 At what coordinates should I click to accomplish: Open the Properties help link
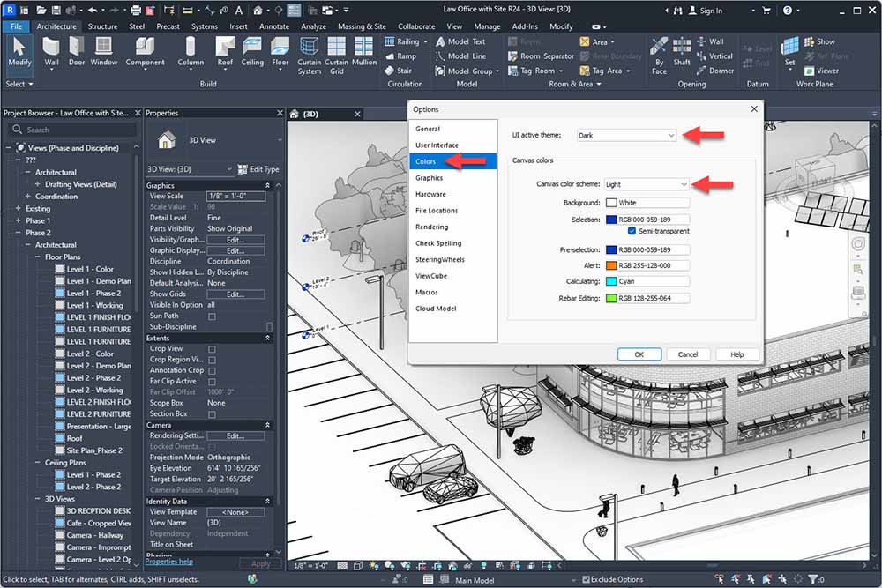coord(168,562)
